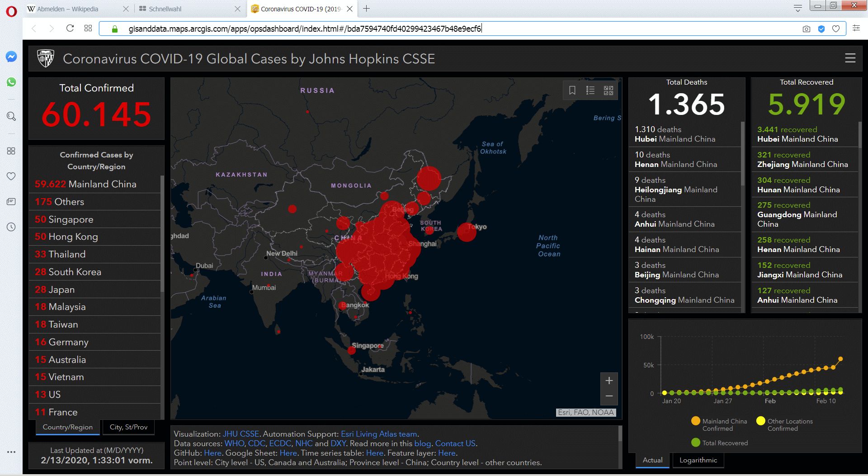The height and width of the screenshot is (476, 868).
Task: Open the Opera tab list dropdown
Action: [x=798, y=8]
